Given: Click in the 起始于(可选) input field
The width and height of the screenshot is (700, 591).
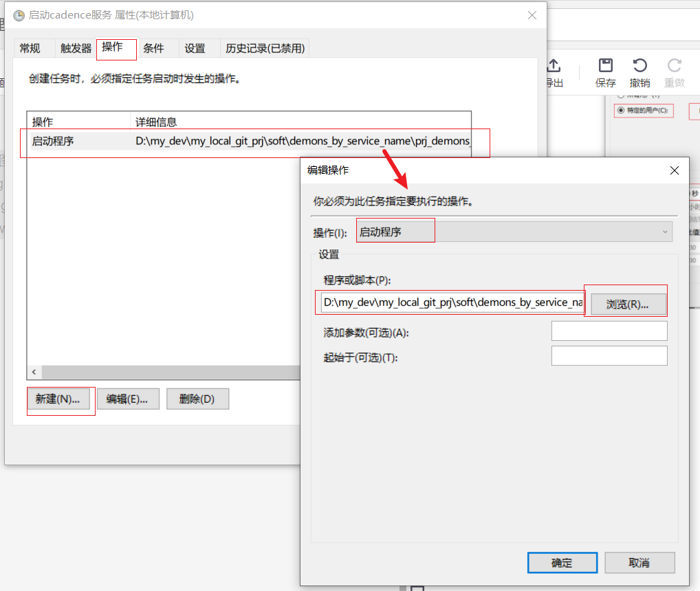Looking at the screenshot, I should click(609, 355).
